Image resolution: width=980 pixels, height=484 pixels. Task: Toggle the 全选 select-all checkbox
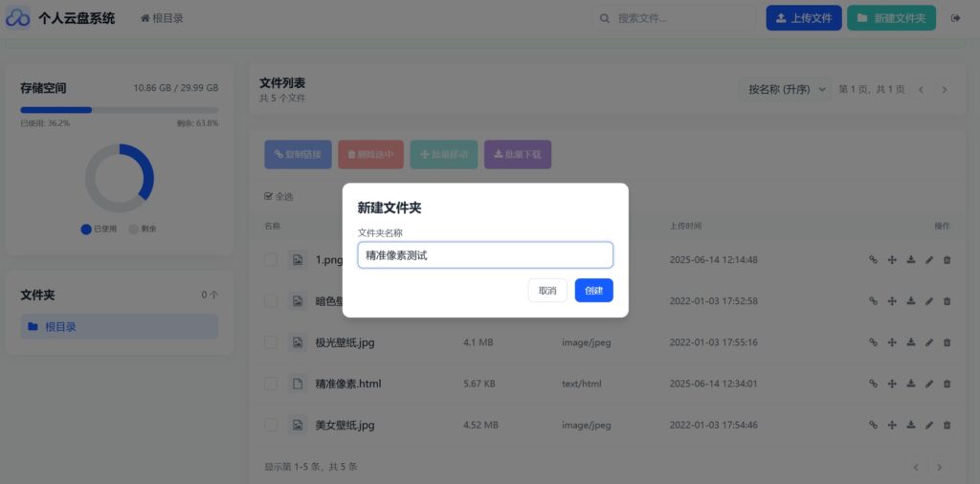click(x=269, y=197)
